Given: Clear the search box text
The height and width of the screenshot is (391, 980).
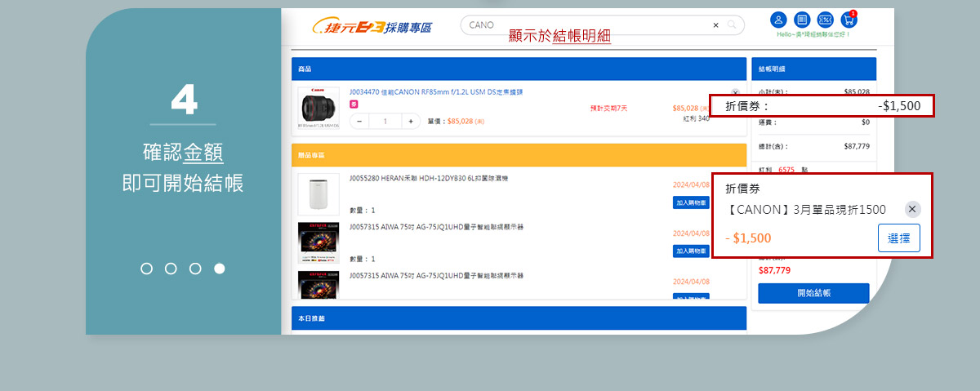Looking at the screenshot, I should pyautogui.click(x=715, y=25).
